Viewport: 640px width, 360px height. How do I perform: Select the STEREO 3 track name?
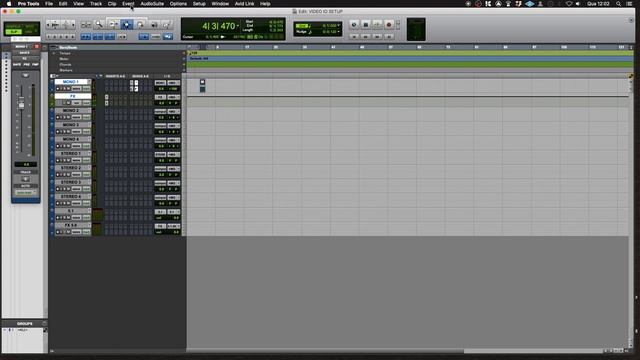click(71, 182)
